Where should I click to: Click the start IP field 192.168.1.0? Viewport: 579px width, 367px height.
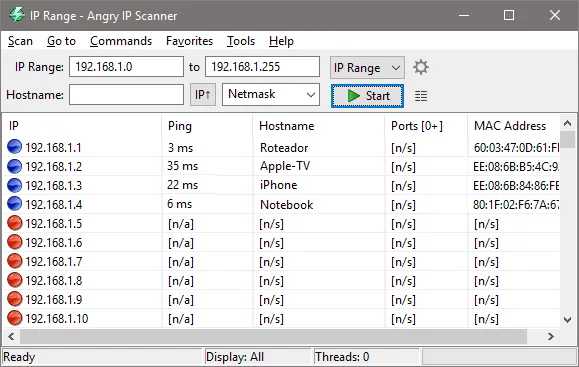[126, 67]
